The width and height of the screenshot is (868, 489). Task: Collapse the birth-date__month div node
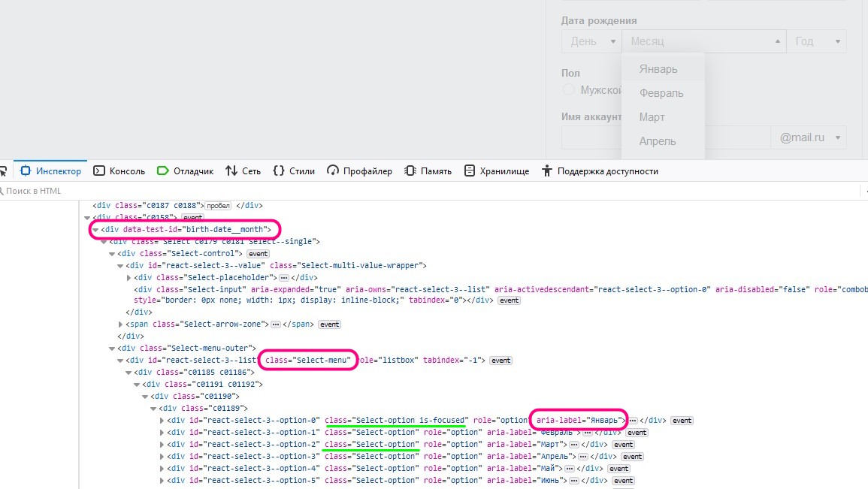[x=95, y=230]
